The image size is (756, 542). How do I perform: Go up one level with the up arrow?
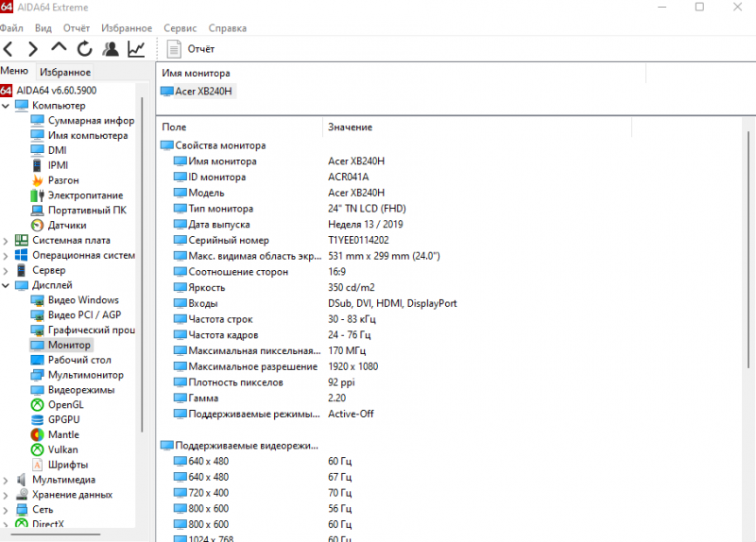[x=59, y=48]
